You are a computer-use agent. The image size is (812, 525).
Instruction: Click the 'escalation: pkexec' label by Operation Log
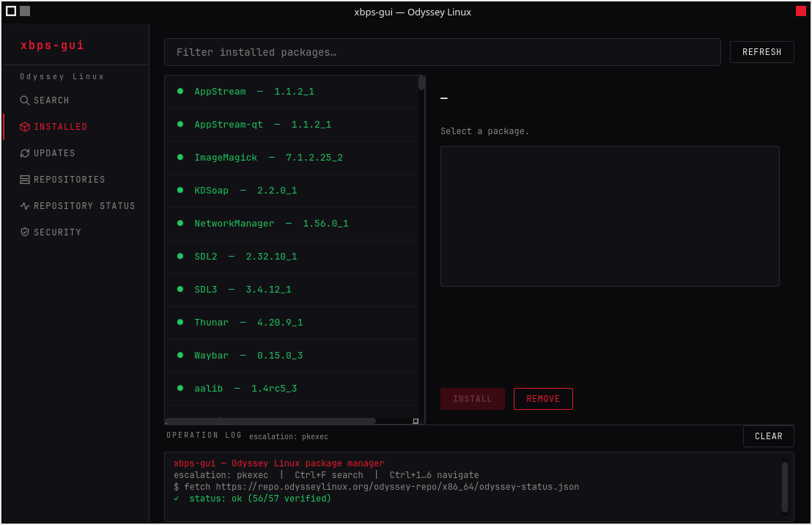[289, 436]
